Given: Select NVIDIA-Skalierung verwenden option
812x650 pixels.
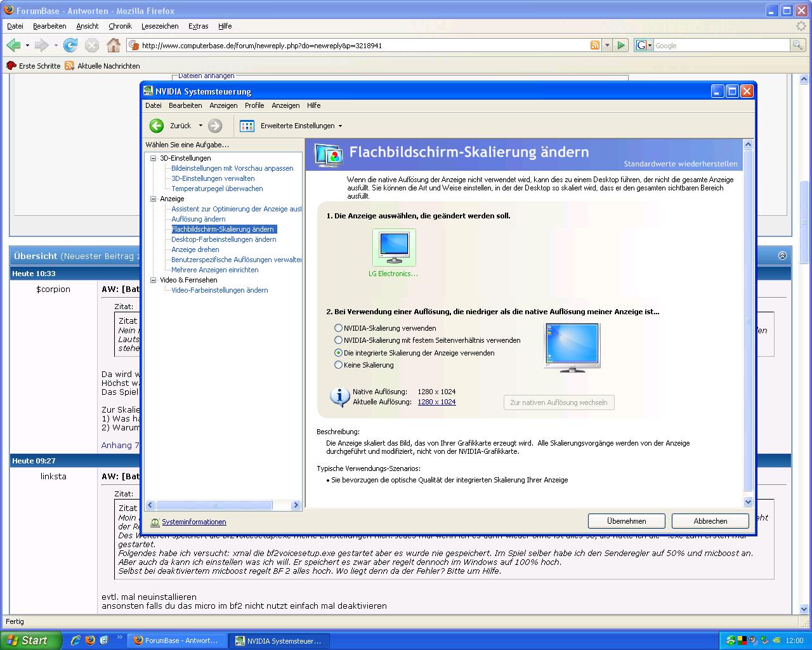Looking at the screenshot, I should tap(338, 328).
